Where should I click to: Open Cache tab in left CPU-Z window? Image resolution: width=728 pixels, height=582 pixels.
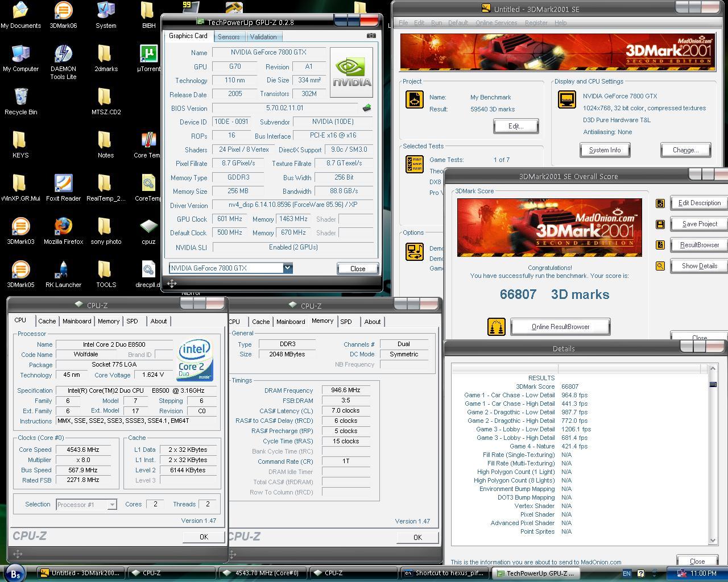tap(47, 321)
